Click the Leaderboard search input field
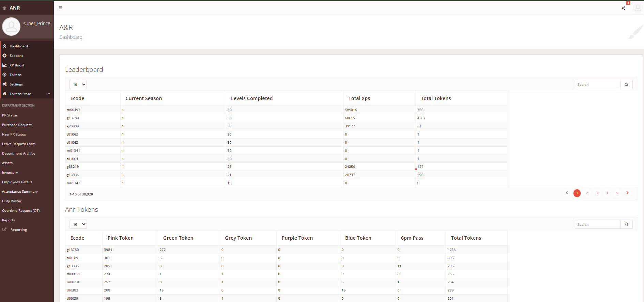The width and height of the screenshot is (644, 302). [x=597, y=85]
